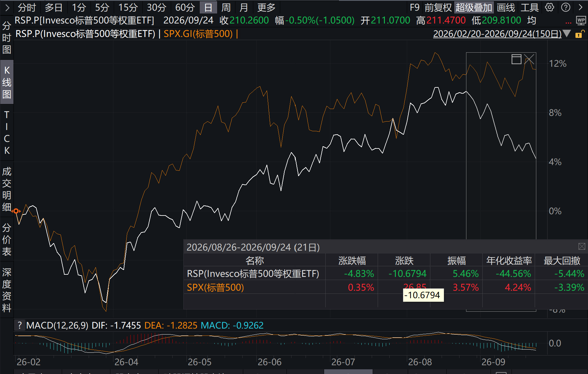
Task: Click the orange zero baseline marker
Action: coord(16,211)
